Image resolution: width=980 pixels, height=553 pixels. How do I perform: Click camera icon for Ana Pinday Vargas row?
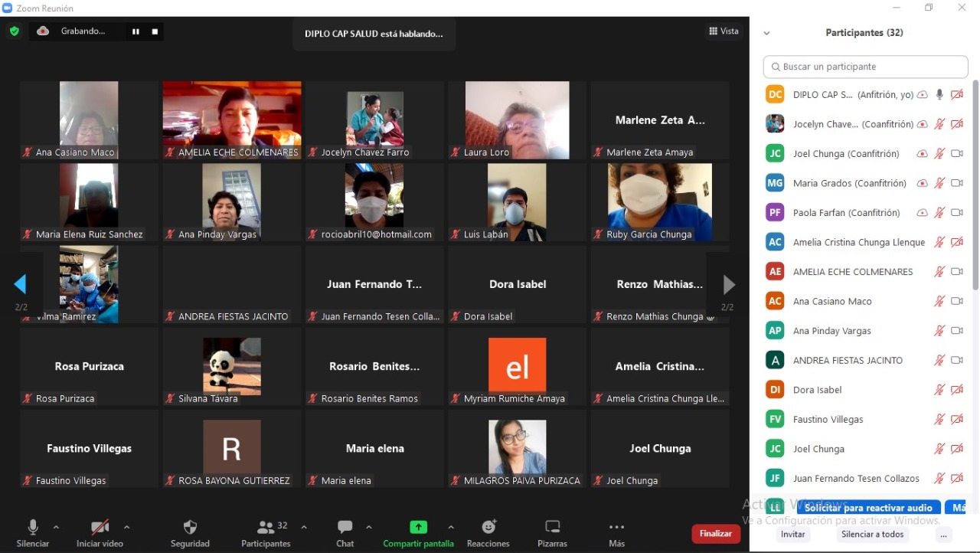point(957,330)
